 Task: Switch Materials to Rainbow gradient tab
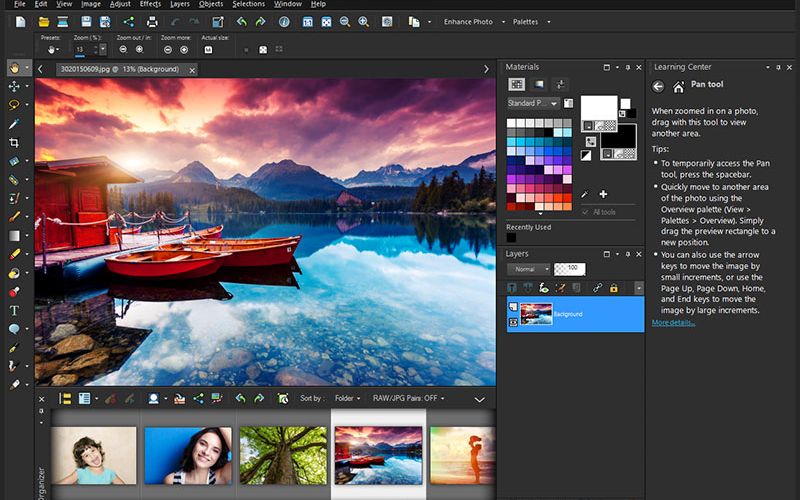[539, 84]
